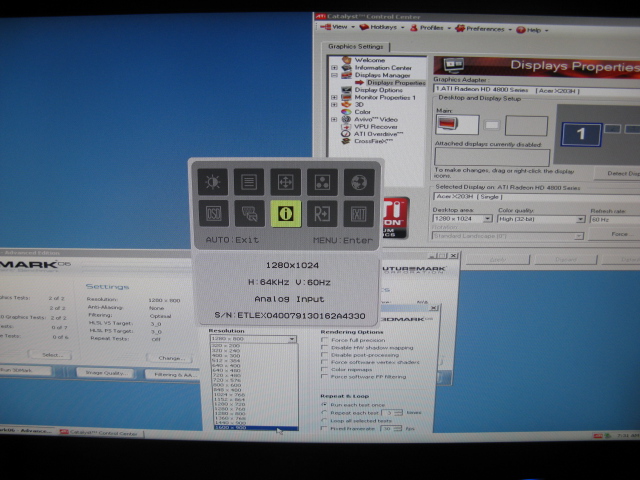The height and width of the screenshot is (480, 640).
Task: Open the Refresh rate dropdown
Action: pos(614,220)
